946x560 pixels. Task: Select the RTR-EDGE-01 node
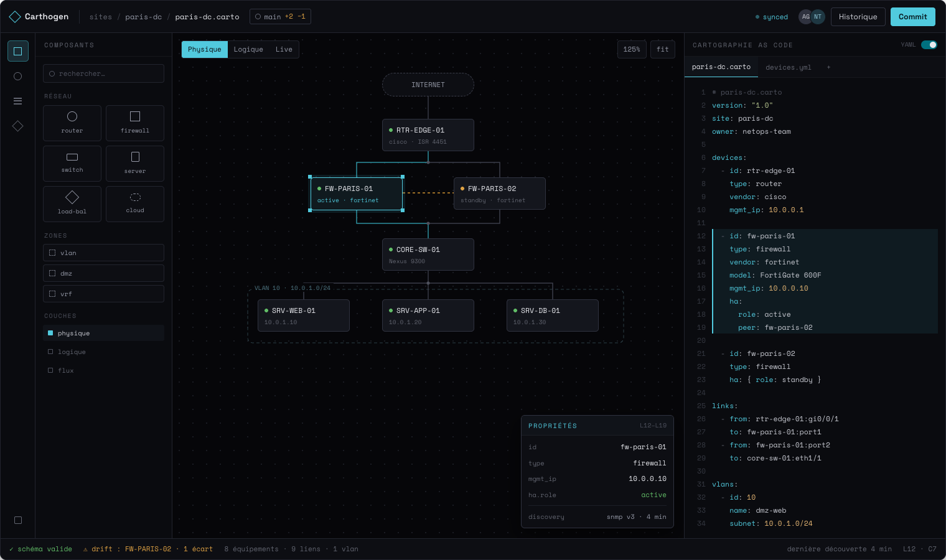(x=428, y=135)
